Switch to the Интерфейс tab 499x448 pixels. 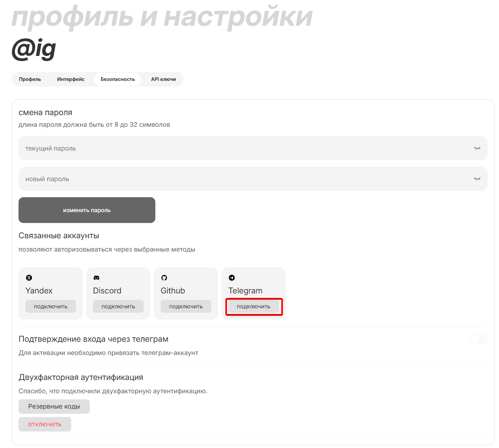71,79
